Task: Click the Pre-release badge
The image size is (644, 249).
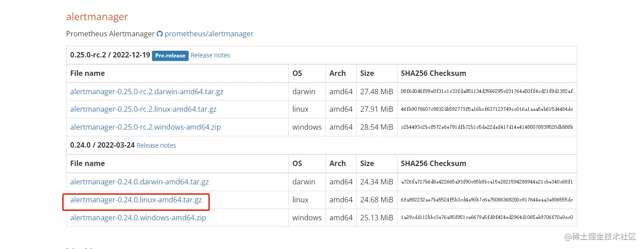Action: point(170,56)
